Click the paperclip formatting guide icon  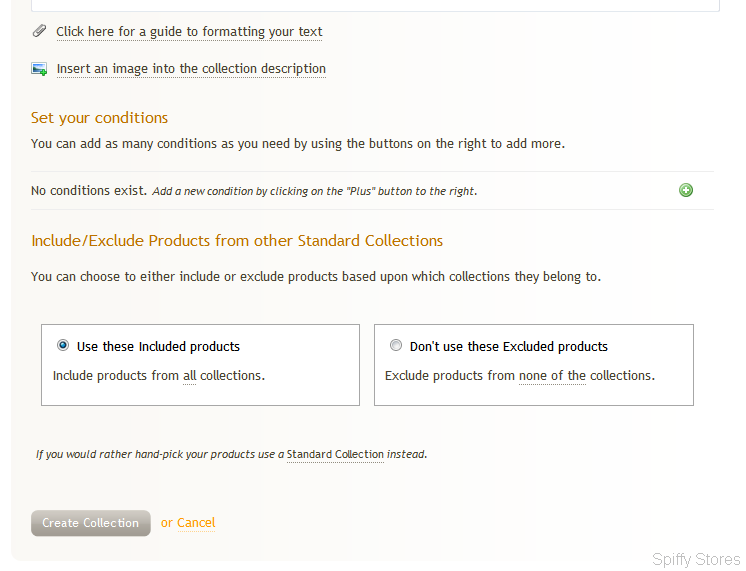(39, 31)
